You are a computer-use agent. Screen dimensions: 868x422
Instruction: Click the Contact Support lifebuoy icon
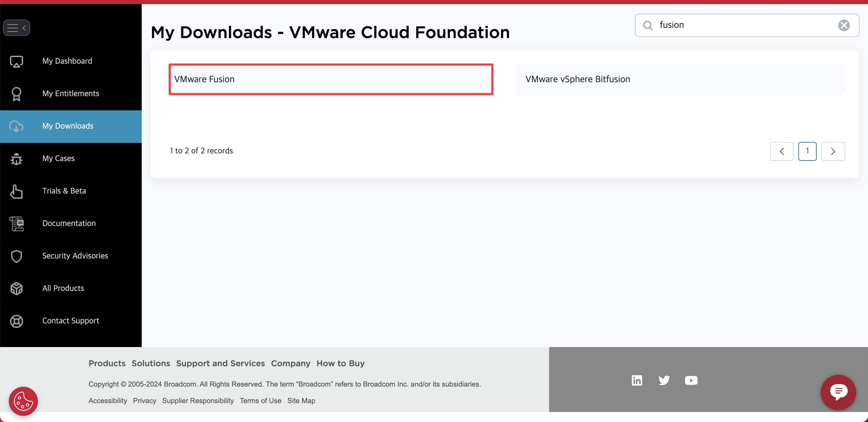[x=16, y=321]
